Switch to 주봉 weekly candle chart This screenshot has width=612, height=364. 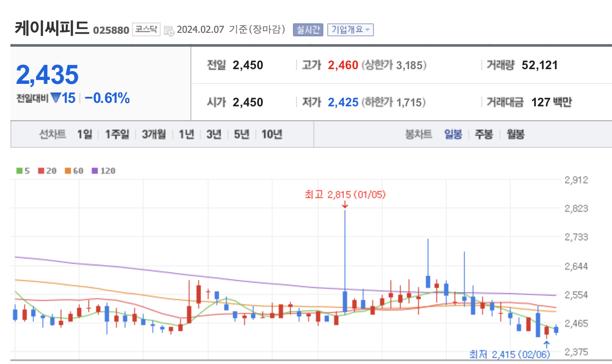pyautogui.click(x=484, y=134)
